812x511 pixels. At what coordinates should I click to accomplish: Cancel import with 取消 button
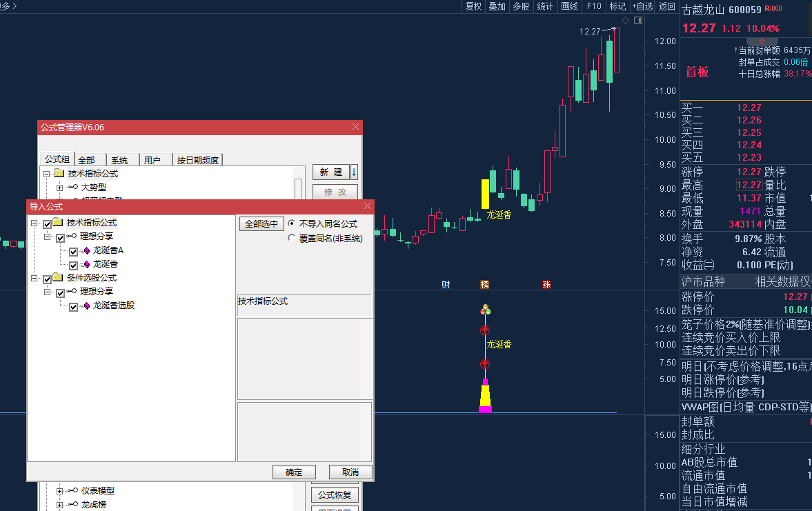350,472
